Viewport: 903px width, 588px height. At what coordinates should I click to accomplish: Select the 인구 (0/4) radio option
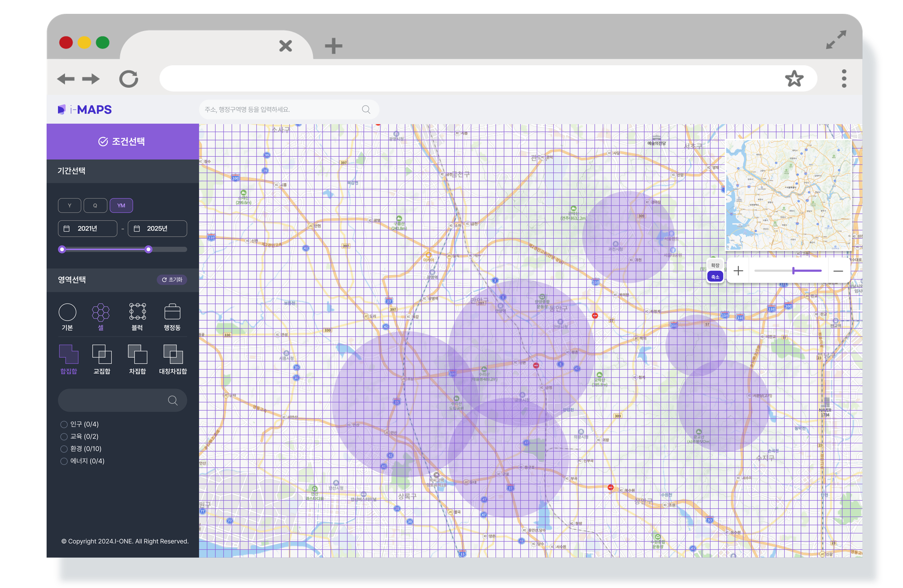pos(64,424)
